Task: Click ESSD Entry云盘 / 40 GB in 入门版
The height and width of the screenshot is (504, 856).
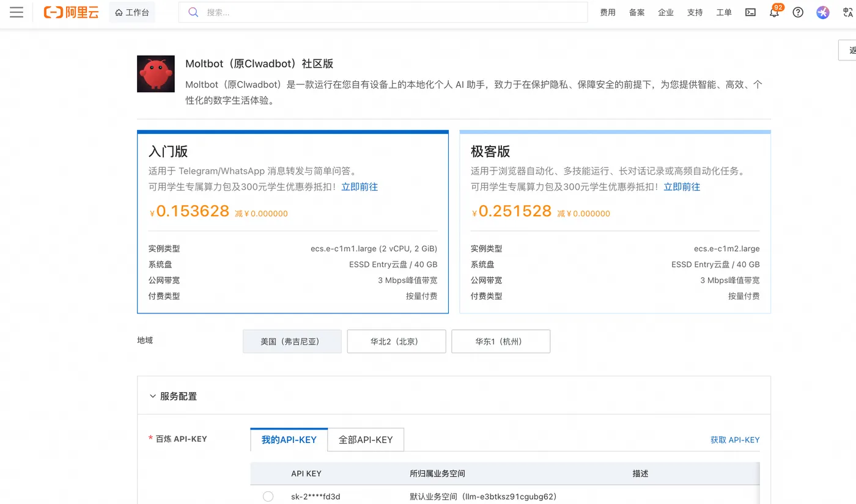Action: (393, 265)
